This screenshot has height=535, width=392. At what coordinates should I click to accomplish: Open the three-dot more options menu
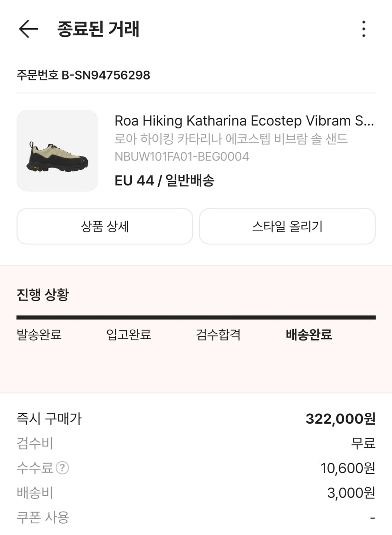click(x=363, y=29)
